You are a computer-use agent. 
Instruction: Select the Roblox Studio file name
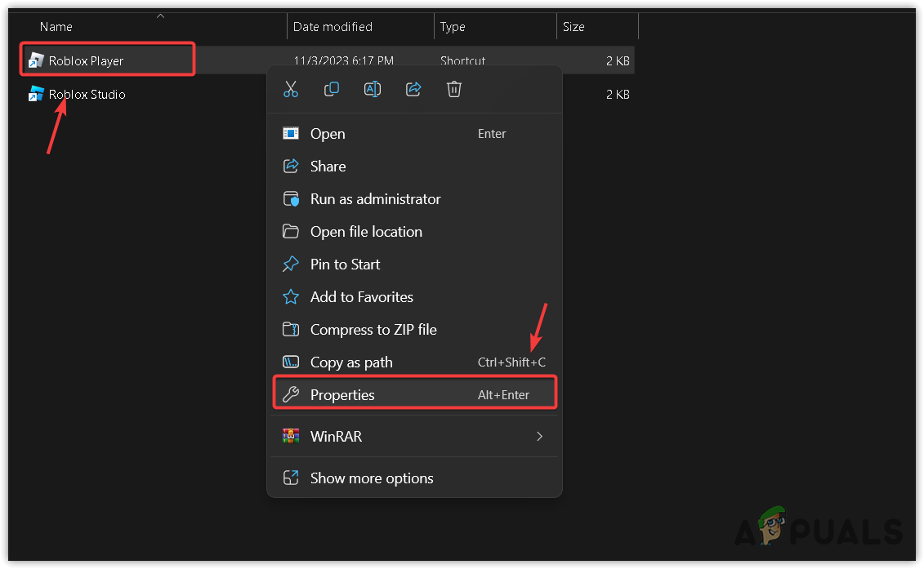point(87,94)
